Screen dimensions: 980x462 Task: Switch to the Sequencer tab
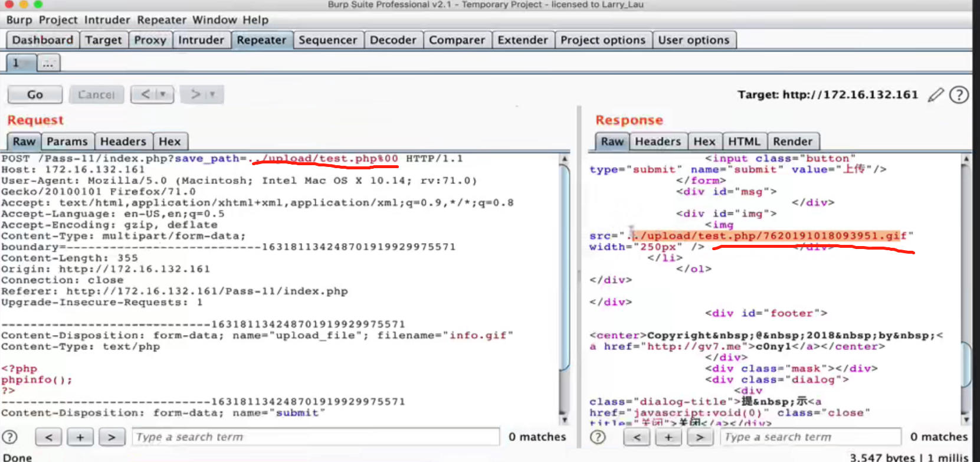point(327,40)
